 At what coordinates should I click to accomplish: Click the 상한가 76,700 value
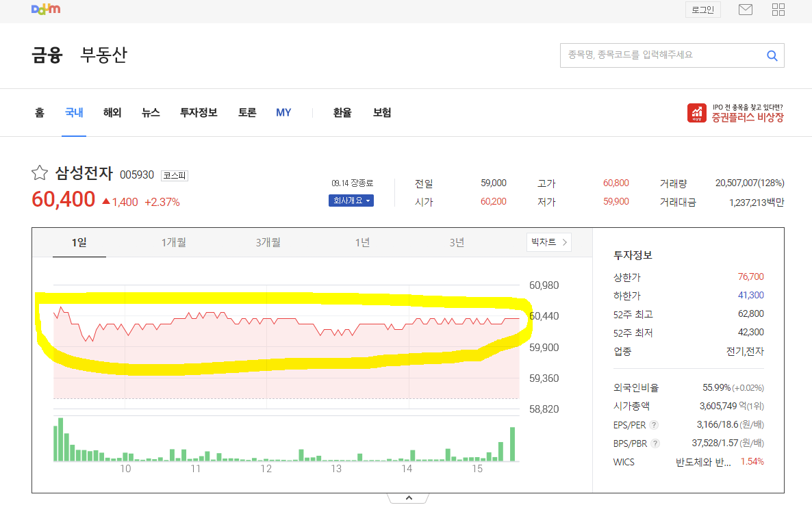point(751,277)
